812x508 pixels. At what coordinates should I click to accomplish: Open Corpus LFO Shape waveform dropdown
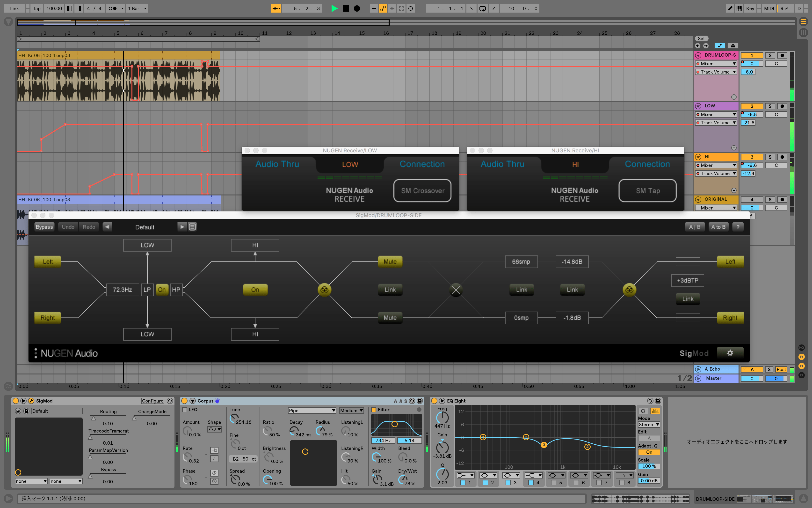coord(214,429)
